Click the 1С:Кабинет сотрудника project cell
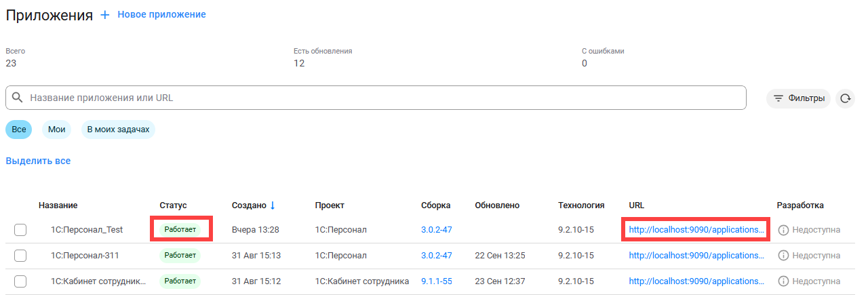 [362, 281]
